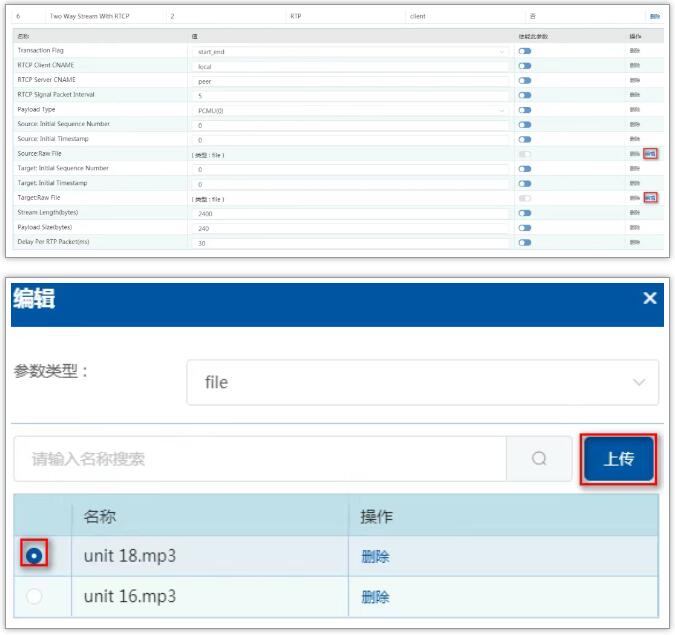Toggle the Stream Length(bytes) inherit switch
The height and width of the screenshot is (635, 675).
(x=524, y=213)
